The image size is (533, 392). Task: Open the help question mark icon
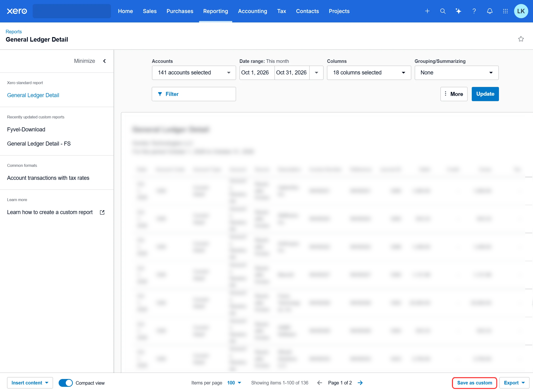coord(474,11)
